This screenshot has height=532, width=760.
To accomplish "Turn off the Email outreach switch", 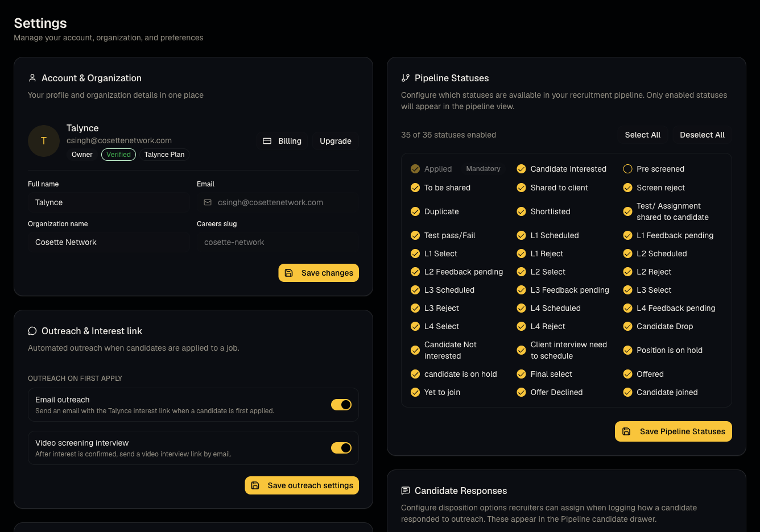I will tap(341, 405).
